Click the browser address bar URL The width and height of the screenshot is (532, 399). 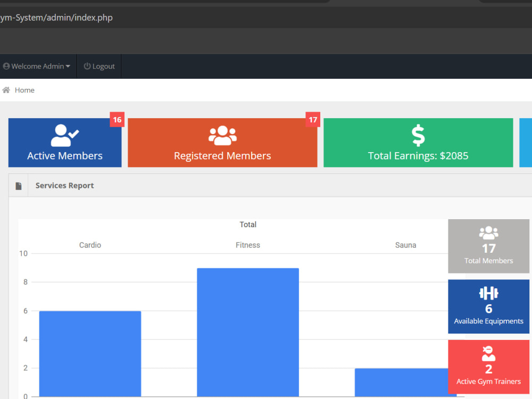pyautogui.click(x=56, y=18)
